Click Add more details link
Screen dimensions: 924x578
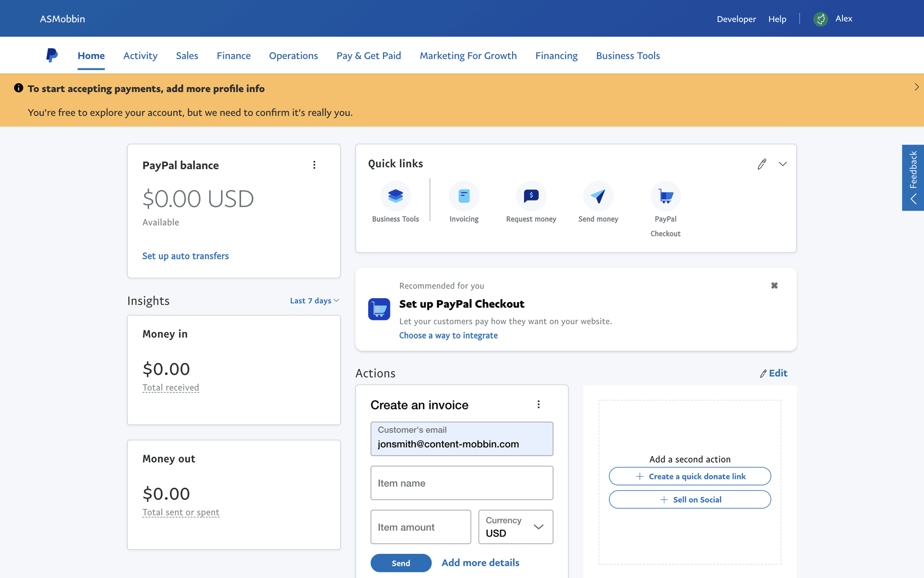click(480, 563)
